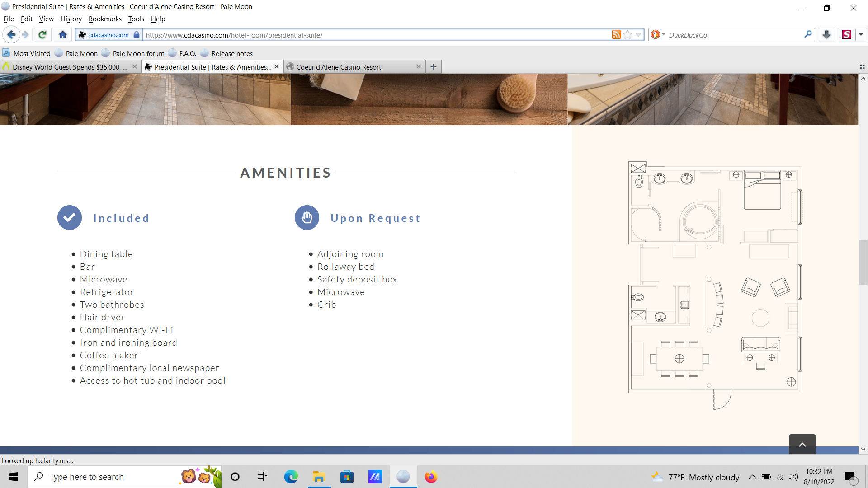The image size is (868, 488).
Task: Open the notification center icon
Action: pos(851,477)
